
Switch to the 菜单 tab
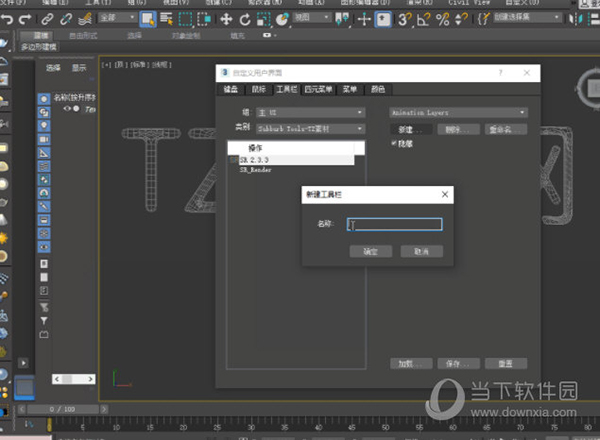350,89
